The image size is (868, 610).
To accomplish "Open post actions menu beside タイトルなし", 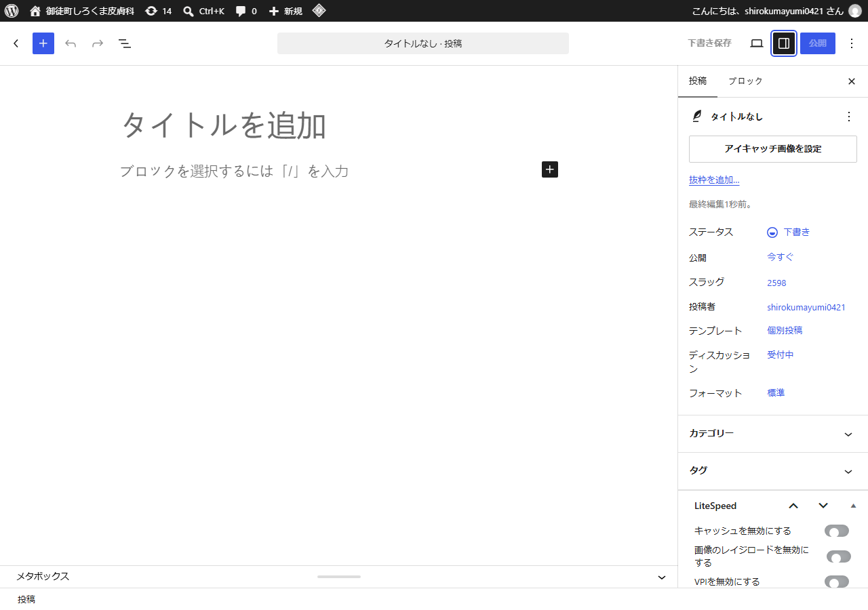I will point(849,117).
